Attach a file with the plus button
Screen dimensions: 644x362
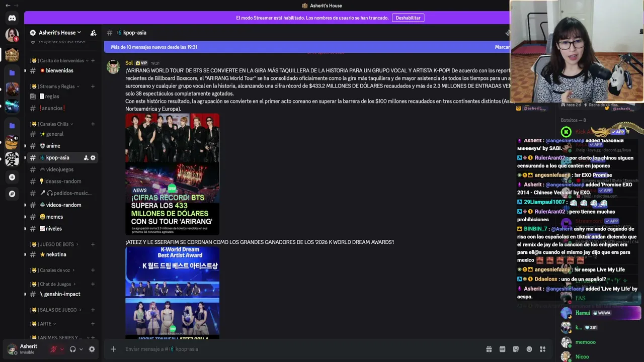113,349
